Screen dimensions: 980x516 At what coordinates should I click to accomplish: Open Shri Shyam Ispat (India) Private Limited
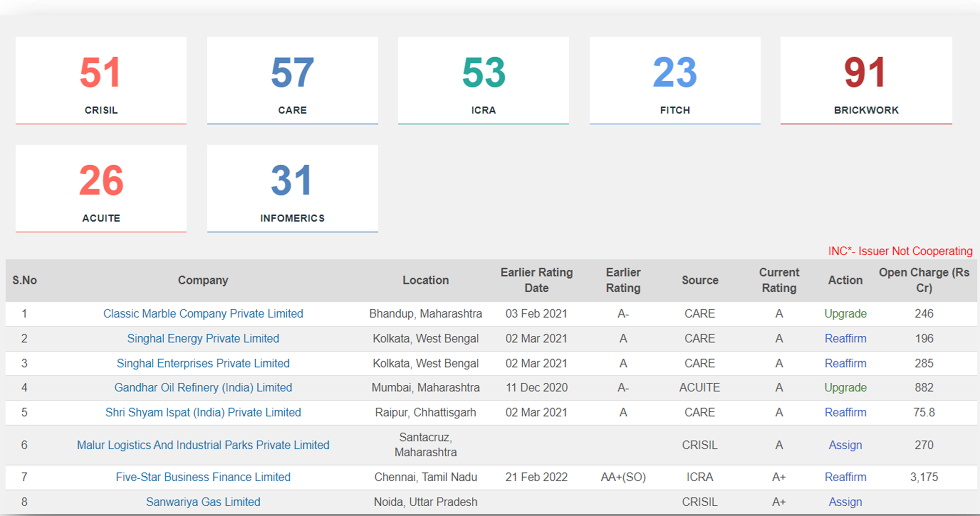(203, 412)
